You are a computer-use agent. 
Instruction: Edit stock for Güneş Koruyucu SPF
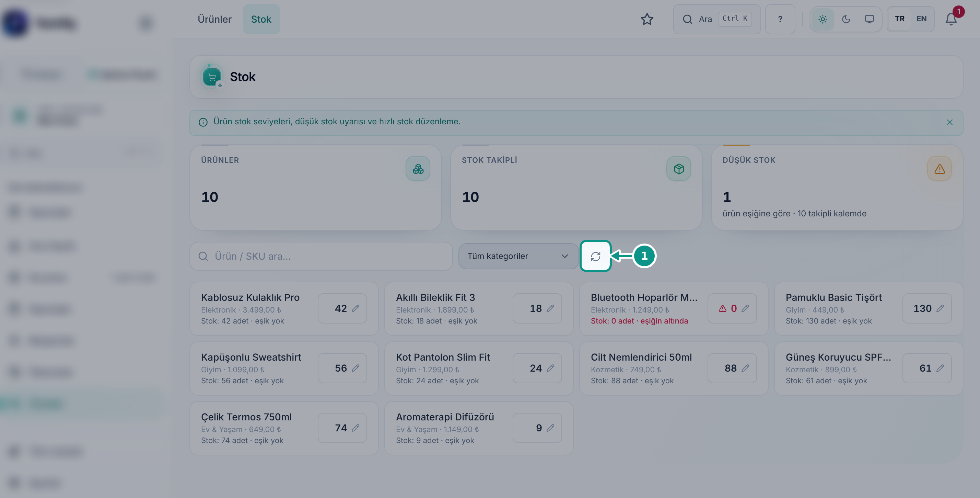[x=927, y=368]
